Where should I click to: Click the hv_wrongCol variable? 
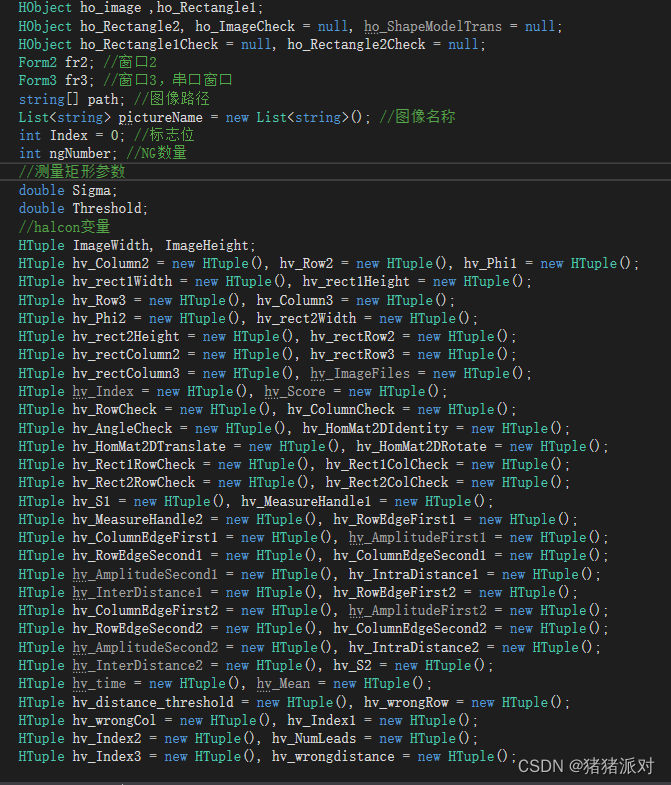tap(115, 721)
